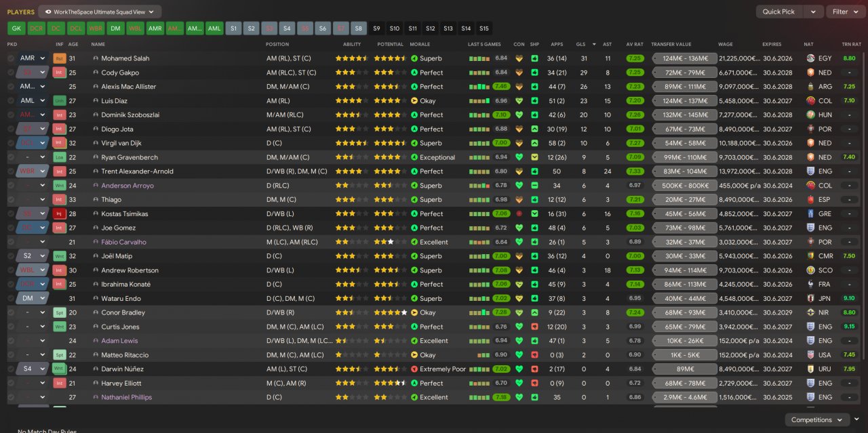The width and height of the screenshot is (868, 433).
Task: Click Salah's 7.25 average rating badge
Action: [x=635, y=58]
